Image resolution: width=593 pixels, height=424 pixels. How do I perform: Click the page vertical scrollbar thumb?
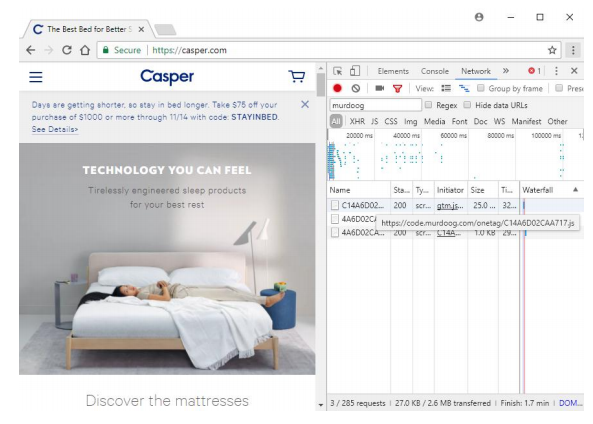321,85
